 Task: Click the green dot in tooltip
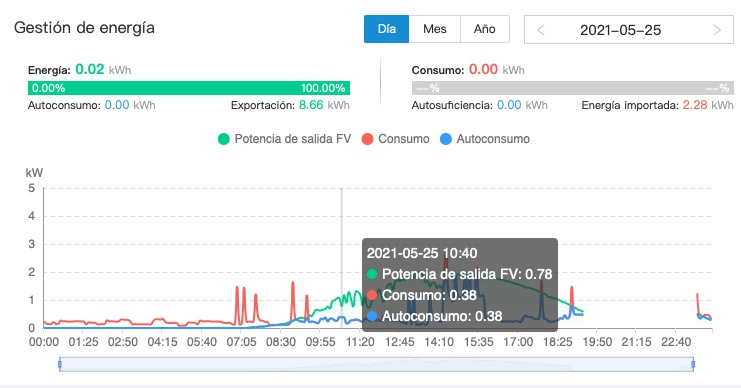[x=372, y=274]
